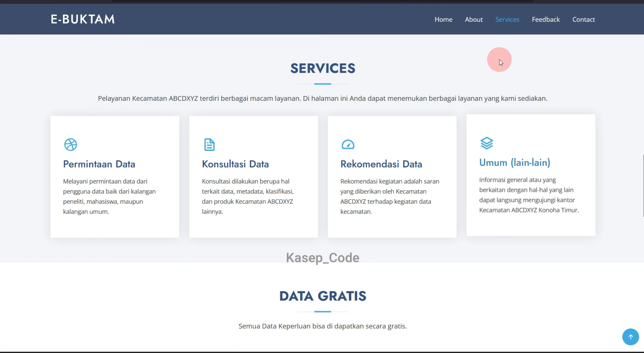The image size is (644, 353).
Task: Click the back-to-top arrow button
Action: coord(630,337)
